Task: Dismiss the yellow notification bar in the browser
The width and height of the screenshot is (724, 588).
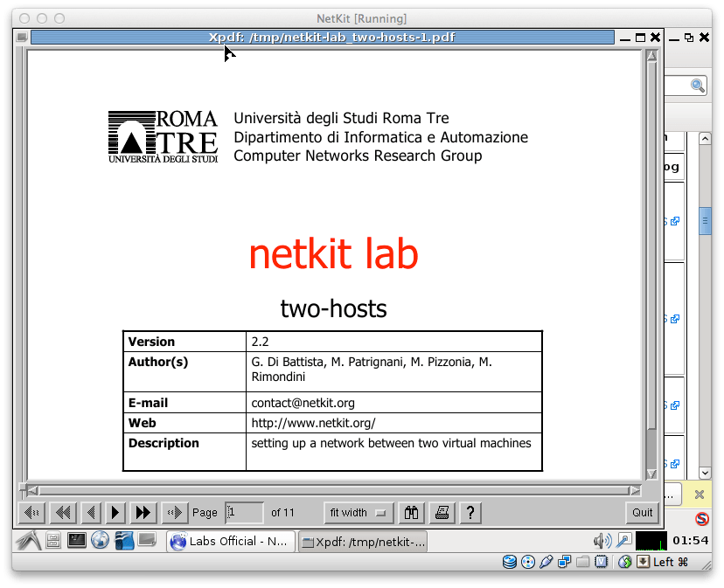Action: pos(699,495)
